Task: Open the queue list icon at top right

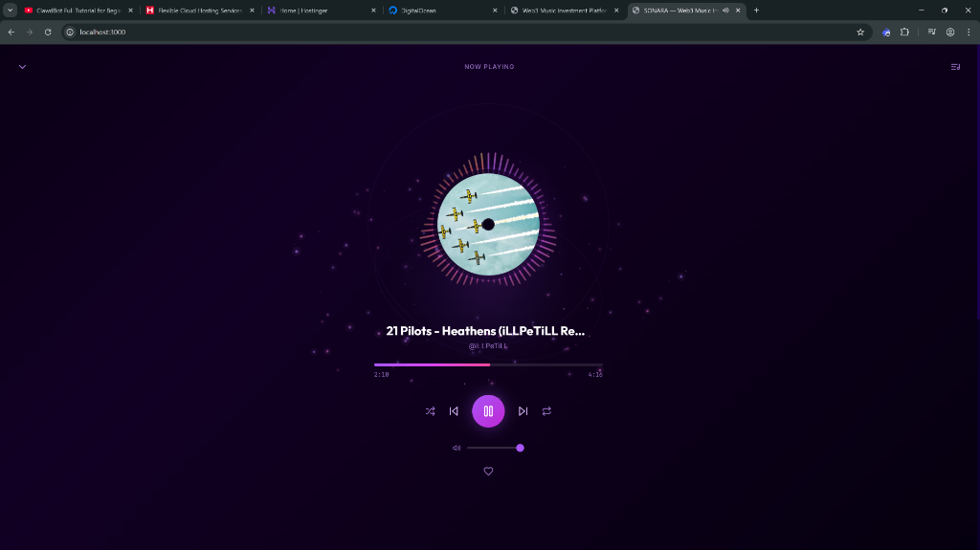Action: 955,67
